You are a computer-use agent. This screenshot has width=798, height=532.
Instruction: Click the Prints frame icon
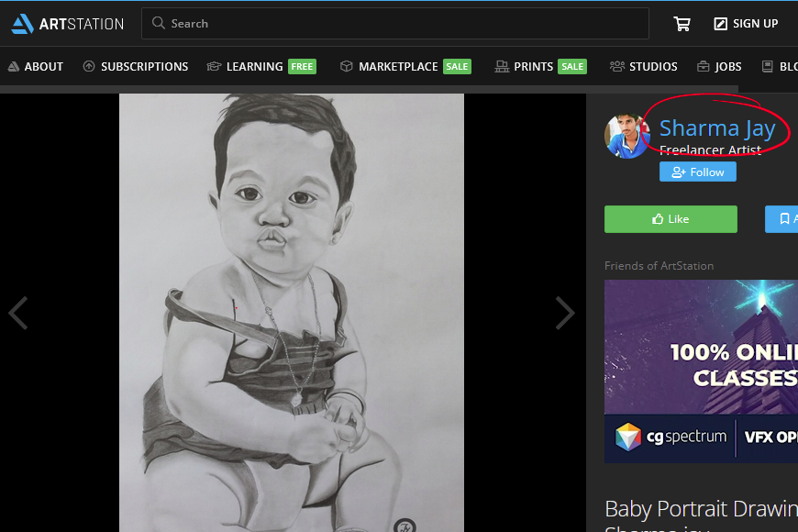pos(502,66)
